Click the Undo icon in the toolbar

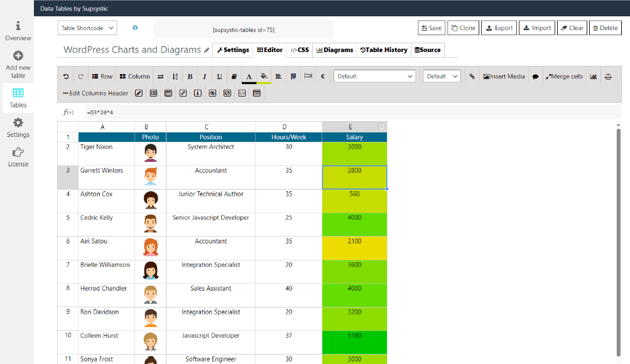coord(66,77)
